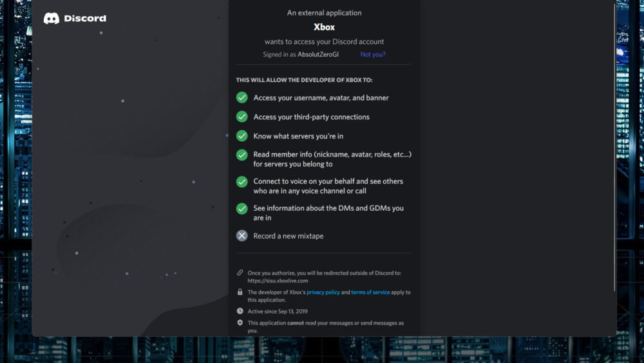The image size is (644, 363).
Task: Click green check beside username, avatar, banner
Action: [x=242, y=97]
